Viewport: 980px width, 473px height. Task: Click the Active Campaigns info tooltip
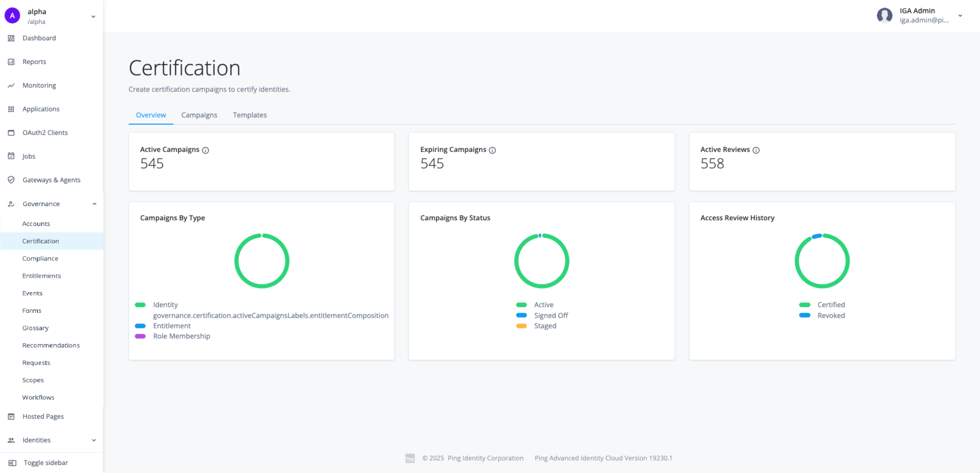tap(205, 150)
